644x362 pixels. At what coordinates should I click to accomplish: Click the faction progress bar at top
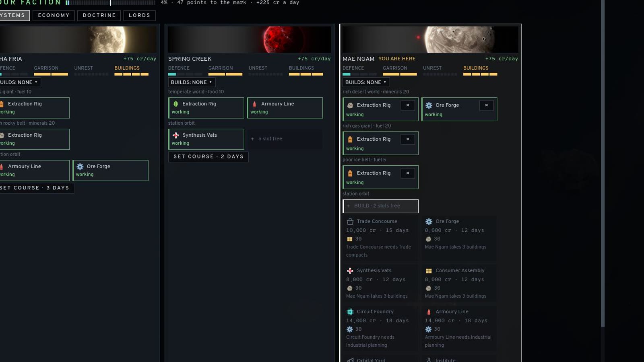click(x=110, y=2)
